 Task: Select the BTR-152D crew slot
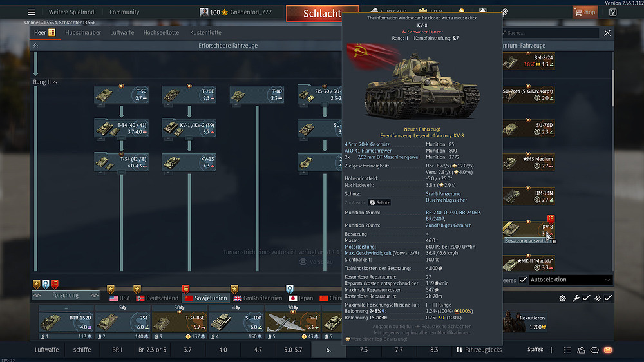[x=66, y=323]
